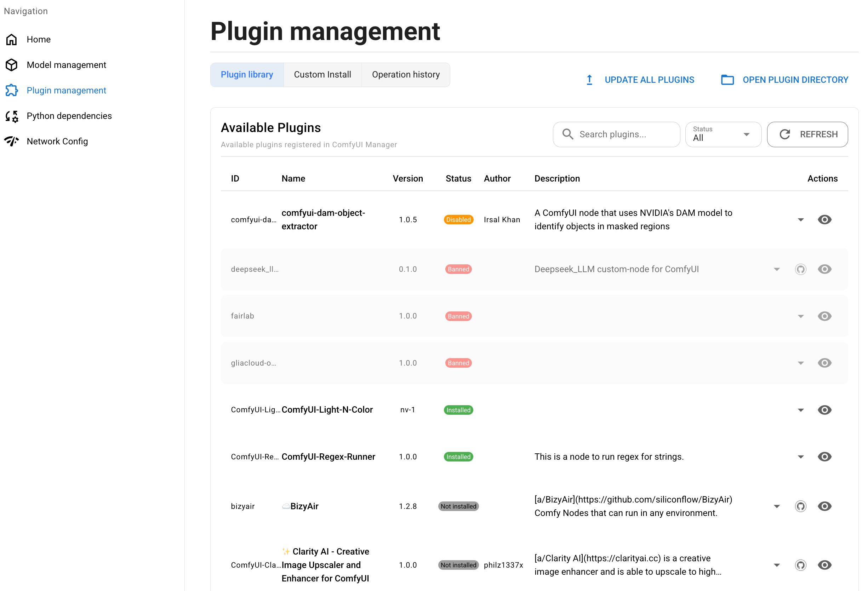Screen dimensions: 868x591
Task: Expand the dropdown arrow for ComfyUI-Light-N-Color
Action: (x=800, y=409)
